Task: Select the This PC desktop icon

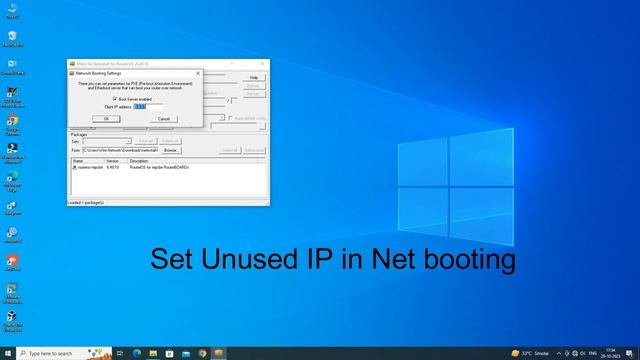Action: point(12,11)
